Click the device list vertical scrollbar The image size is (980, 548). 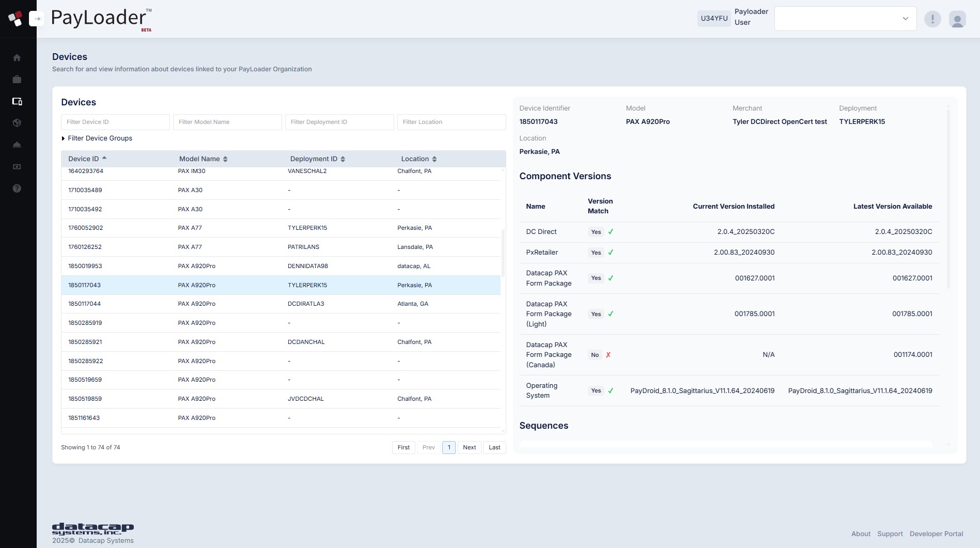pyautogui.click(x=503, y=253)
